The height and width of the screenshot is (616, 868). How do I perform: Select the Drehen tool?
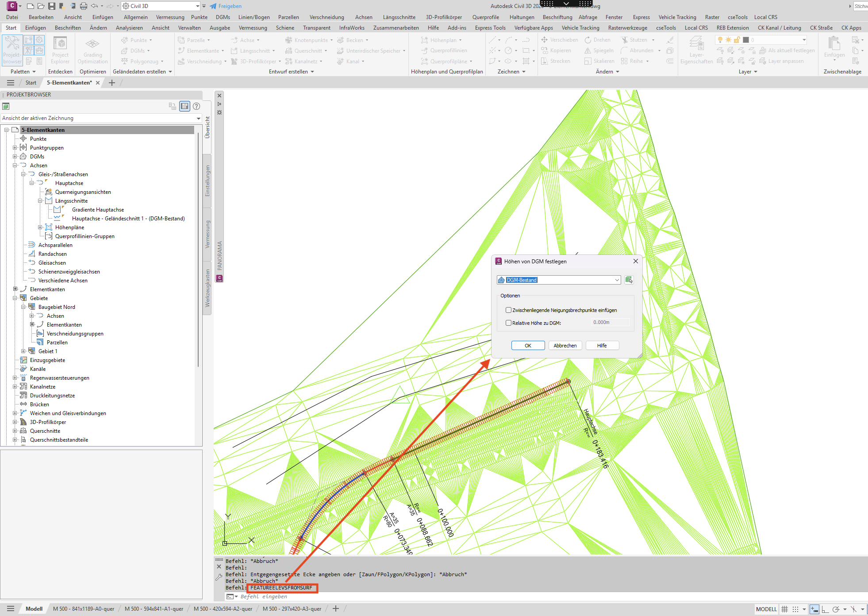point(597,40)
